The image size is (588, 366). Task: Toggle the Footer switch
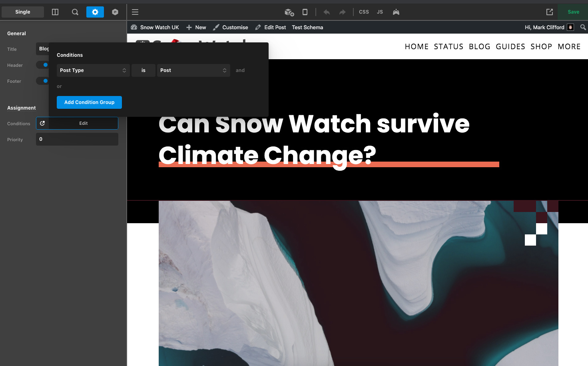[42, 81]
